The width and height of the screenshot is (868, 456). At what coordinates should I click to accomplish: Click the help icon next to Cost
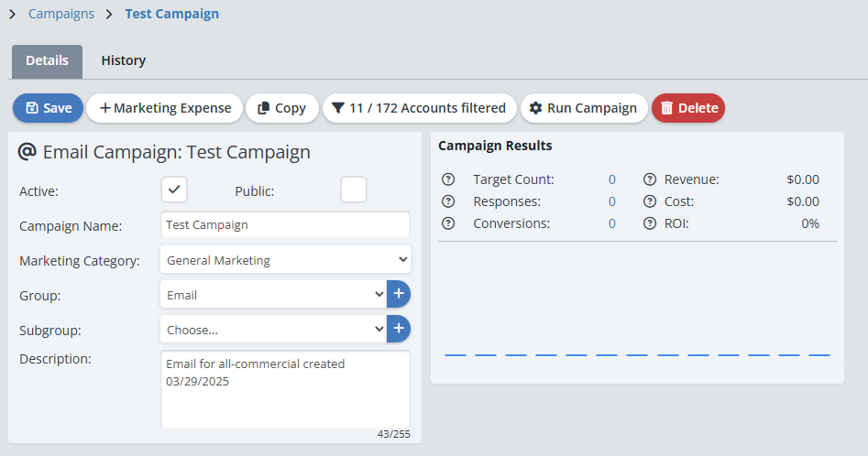coord(650,201)
